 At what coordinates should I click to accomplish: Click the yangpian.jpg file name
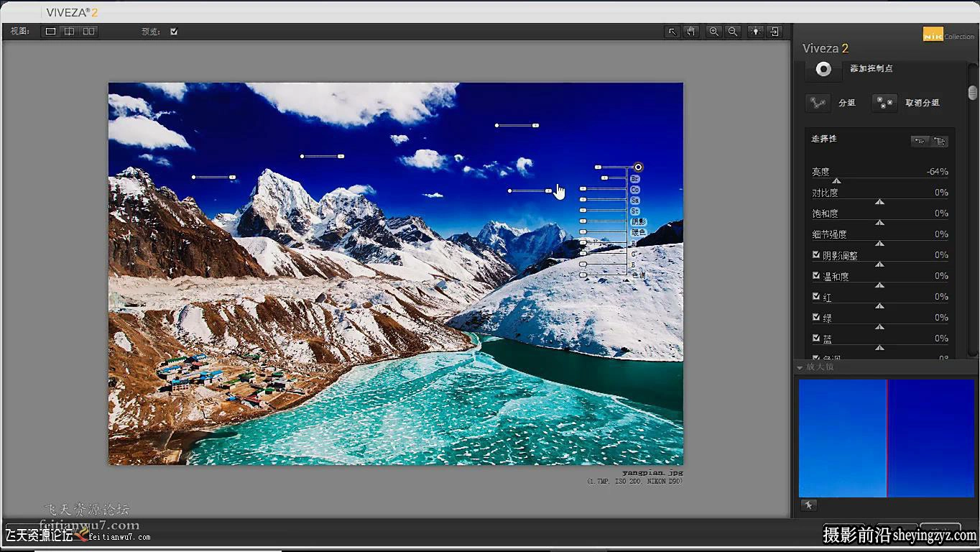(x=652, y=473)
